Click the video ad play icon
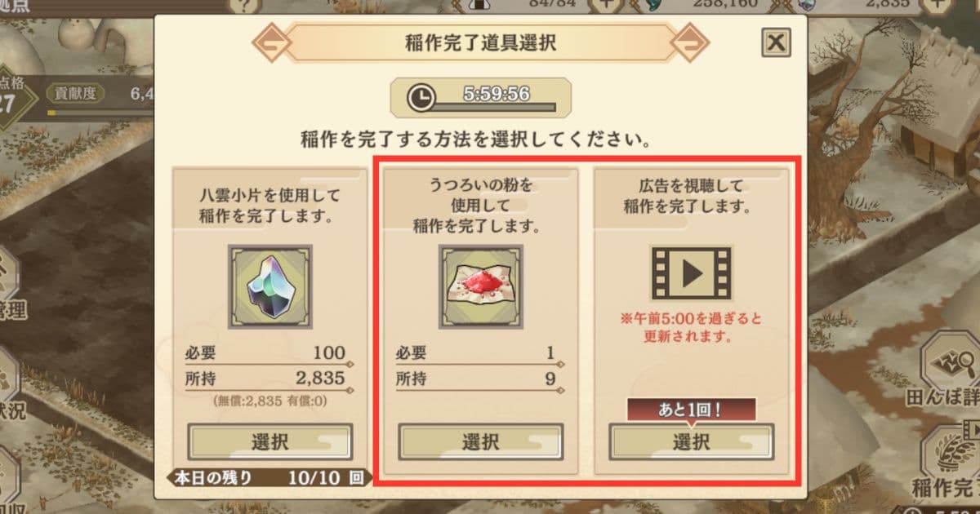Image resolution: width=980 pixels, height=514 pixels. (x=691, y=273)
